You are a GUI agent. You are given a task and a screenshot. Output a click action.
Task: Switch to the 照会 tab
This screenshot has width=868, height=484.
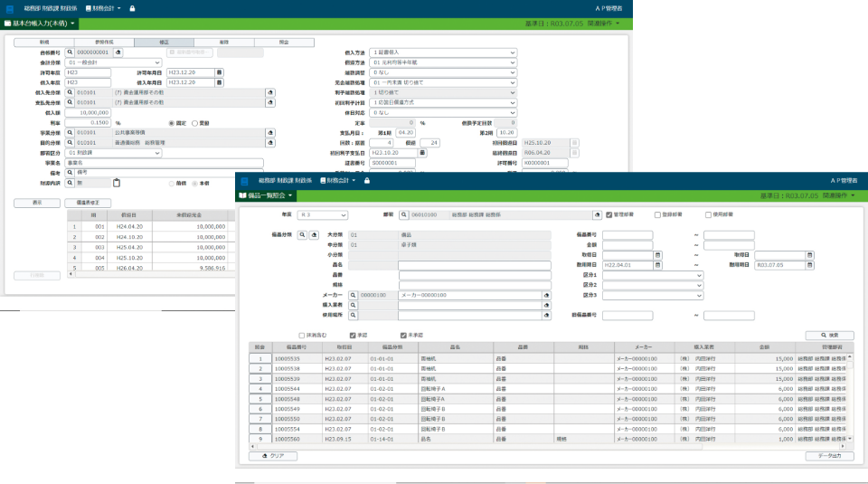[x=284, y=43]
